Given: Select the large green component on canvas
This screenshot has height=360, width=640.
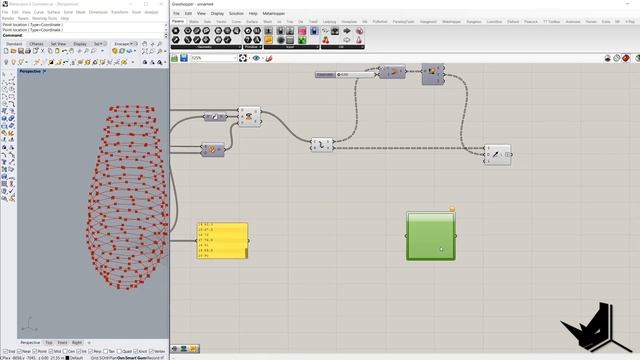Looking at the screenshot, I should point(431,236).
